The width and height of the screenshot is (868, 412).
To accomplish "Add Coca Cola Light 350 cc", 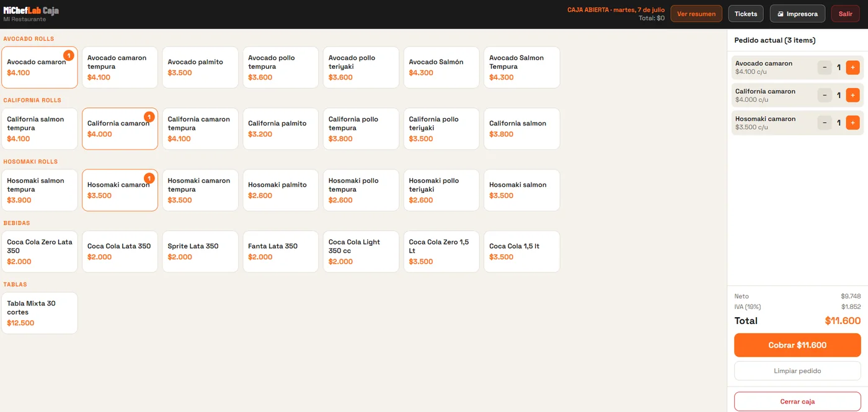I will (x=361, y=252).
